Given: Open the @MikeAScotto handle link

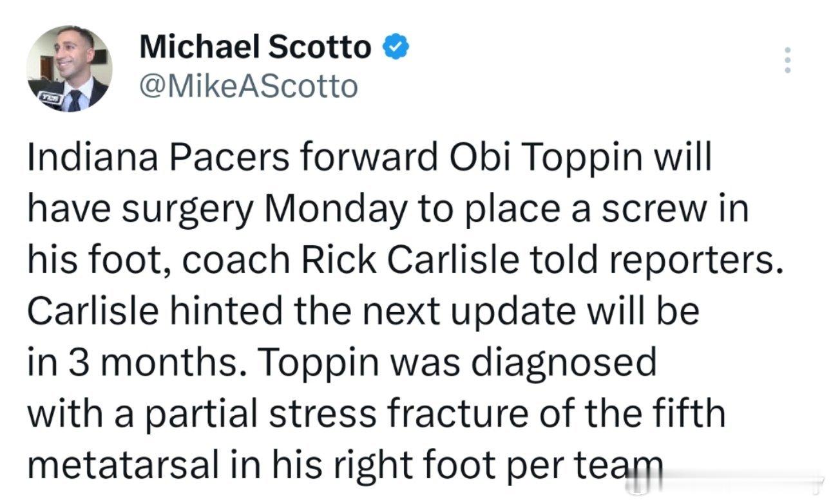Looking at the screenshot, I should 248,86.
